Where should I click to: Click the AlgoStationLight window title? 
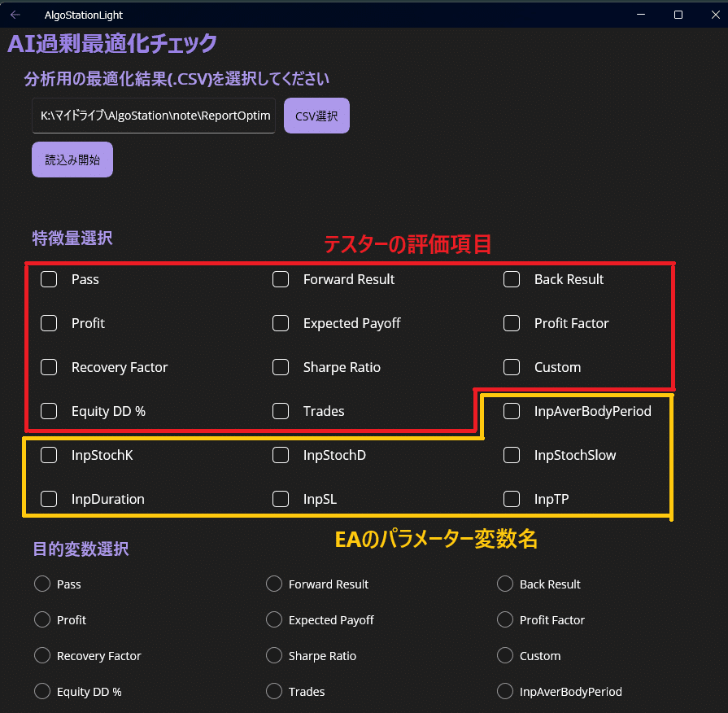click(x=84, y=15)
